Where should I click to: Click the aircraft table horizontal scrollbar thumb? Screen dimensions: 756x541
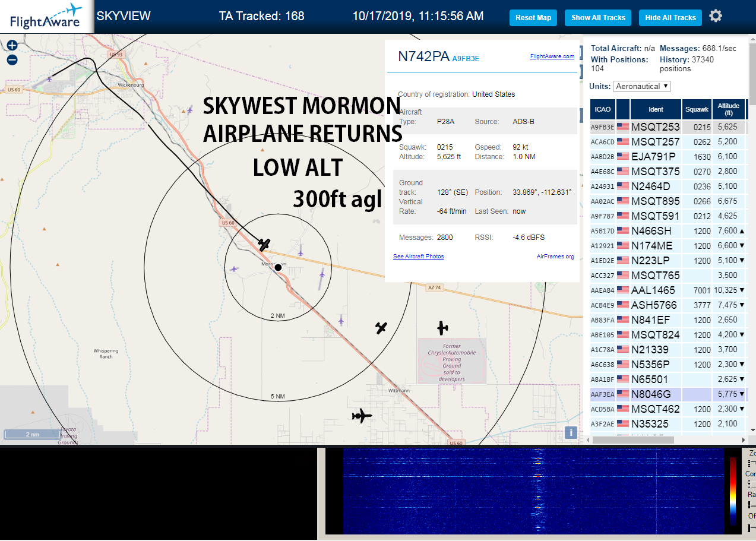tap(634, 440)
